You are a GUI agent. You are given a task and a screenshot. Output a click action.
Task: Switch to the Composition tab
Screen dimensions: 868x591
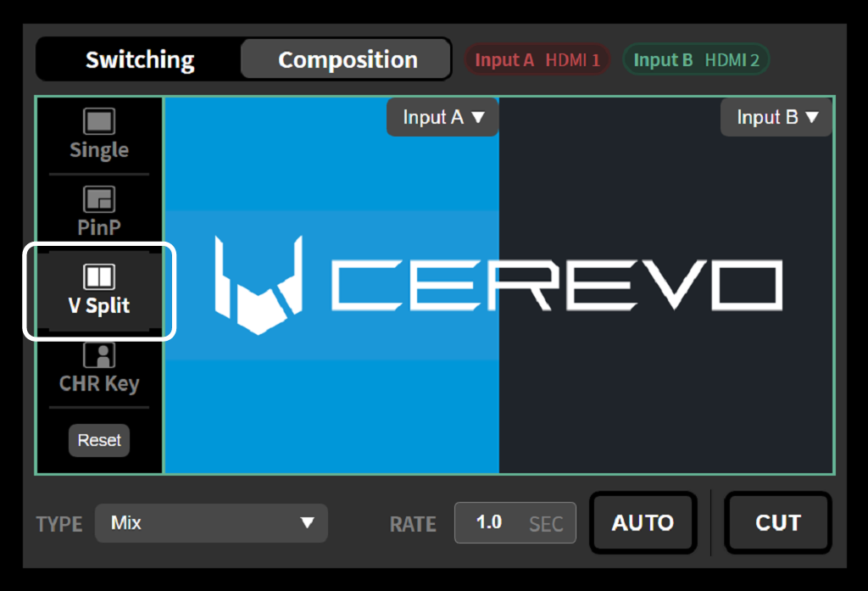[347, 60]
